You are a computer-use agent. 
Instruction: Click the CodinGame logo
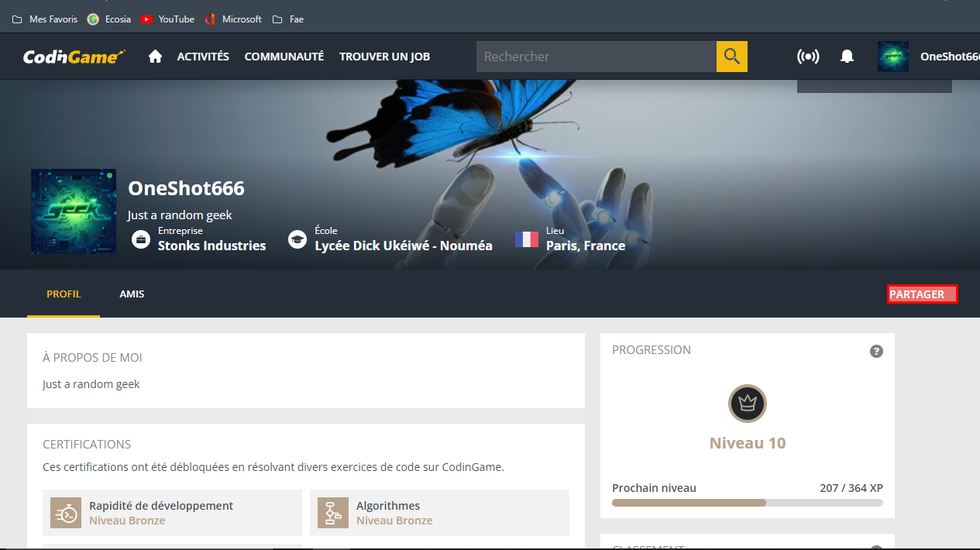coord(74,57)
